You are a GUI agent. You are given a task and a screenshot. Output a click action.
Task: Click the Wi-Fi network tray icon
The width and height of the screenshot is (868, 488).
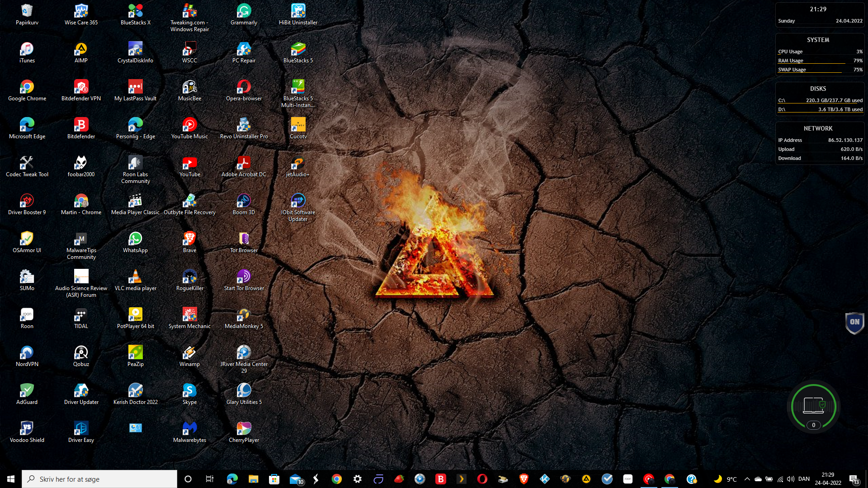(780, 479)
